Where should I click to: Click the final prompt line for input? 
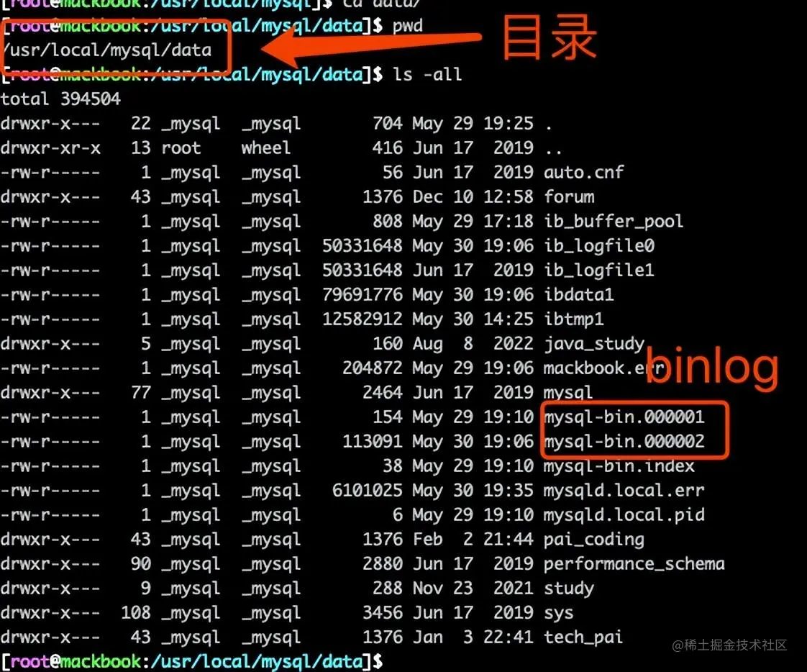(x=192, y=662)
